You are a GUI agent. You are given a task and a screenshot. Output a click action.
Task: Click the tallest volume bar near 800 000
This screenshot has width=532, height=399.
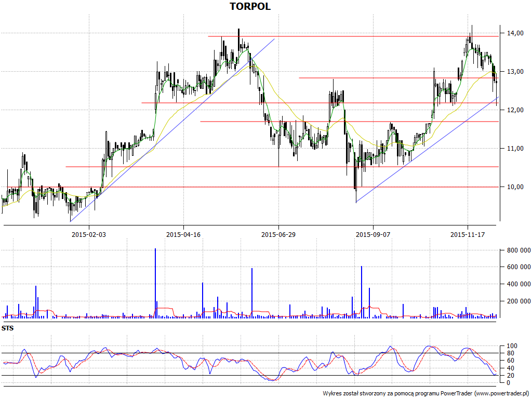click(x=155, y=283)
